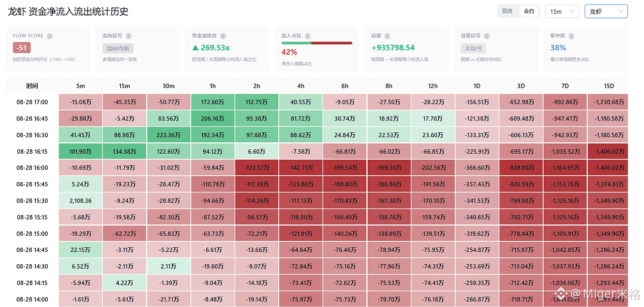Open the 15m interval dropdown
Screen dimensions: 644x307
562,11
